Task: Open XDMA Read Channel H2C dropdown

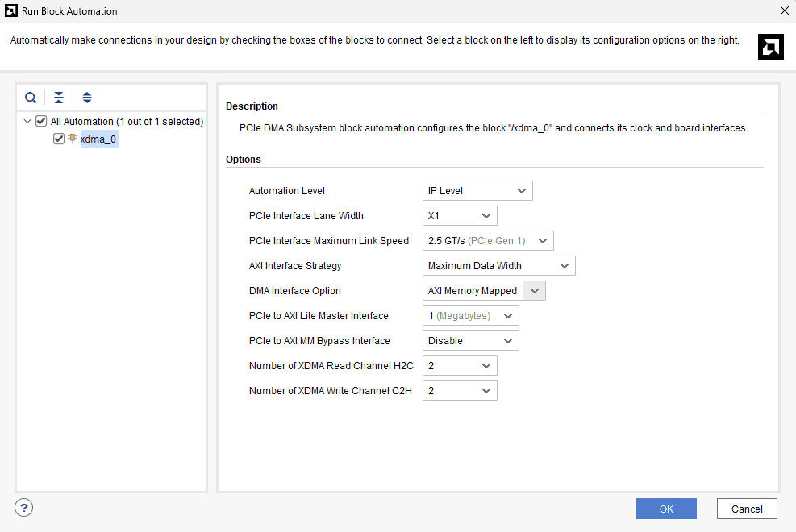Action: point(460,366)
